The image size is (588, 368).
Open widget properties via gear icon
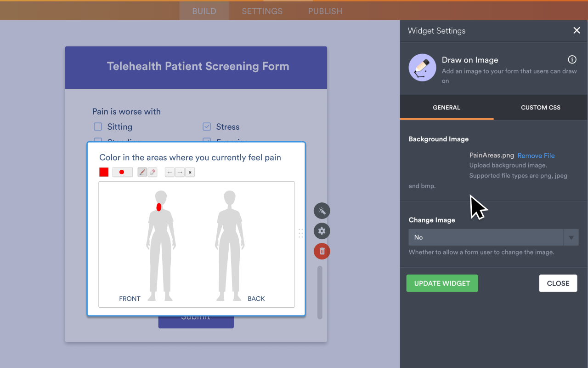pyautogui.click(x=322, y=231)
